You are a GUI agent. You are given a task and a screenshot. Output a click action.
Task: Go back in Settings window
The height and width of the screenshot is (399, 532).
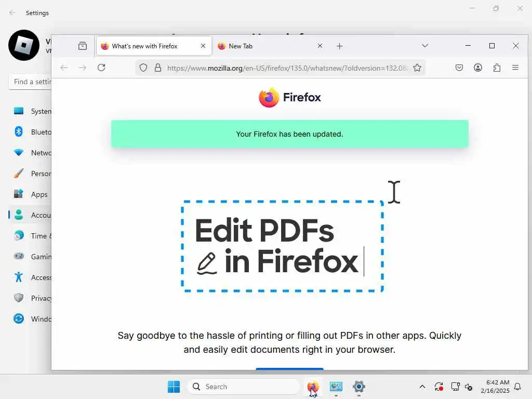12,12
